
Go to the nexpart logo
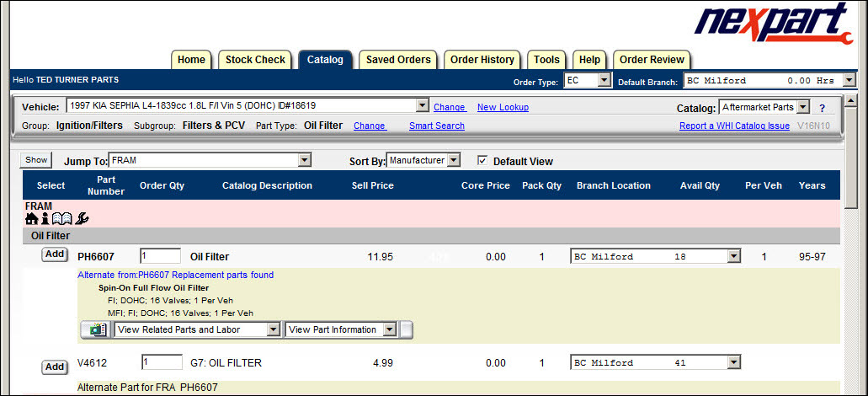coord(774,24)
